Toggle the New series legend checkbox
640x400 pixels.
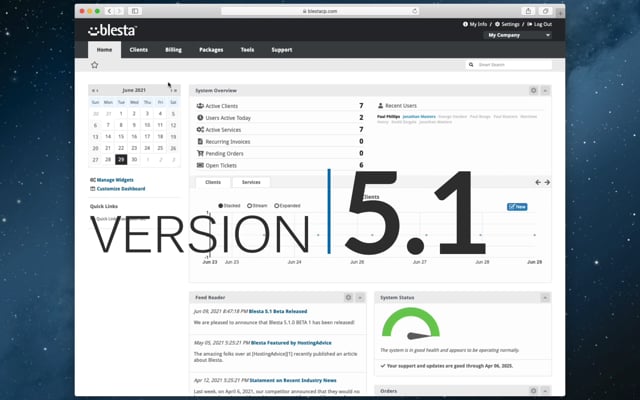[517, 207]
